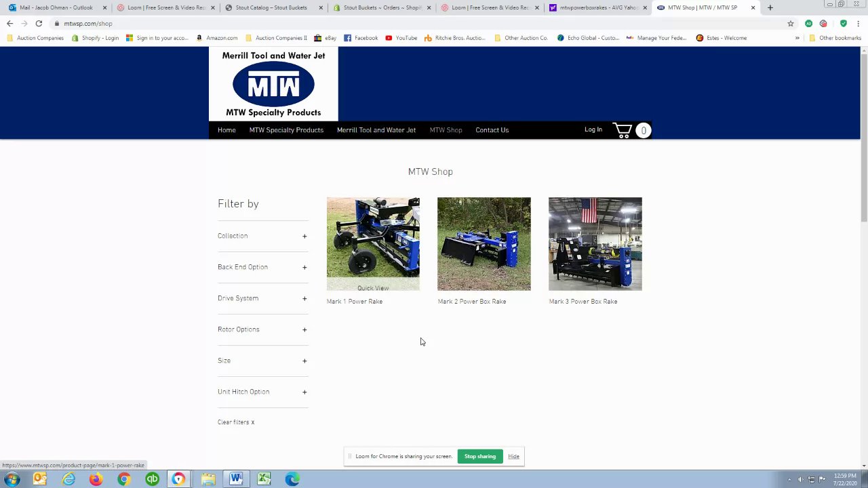
Task: Click Stop sharing button
Action: (x=480, y=456)
